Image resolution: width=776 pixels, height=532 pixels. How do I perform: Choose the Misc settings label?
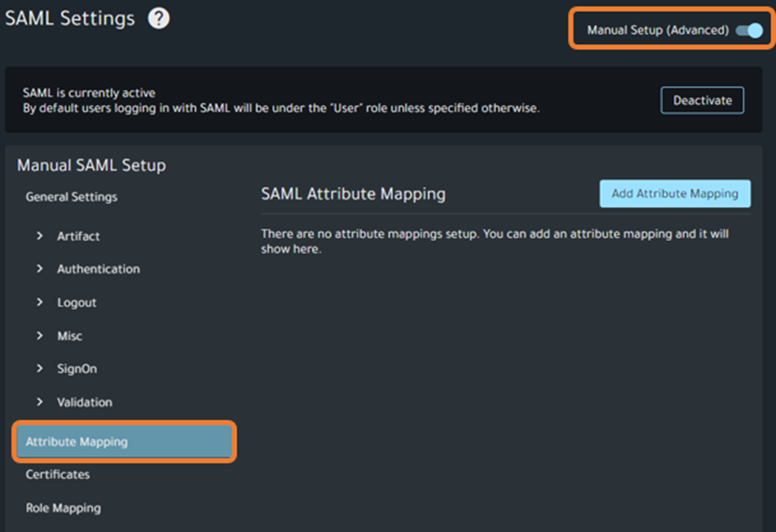point(69,336)
